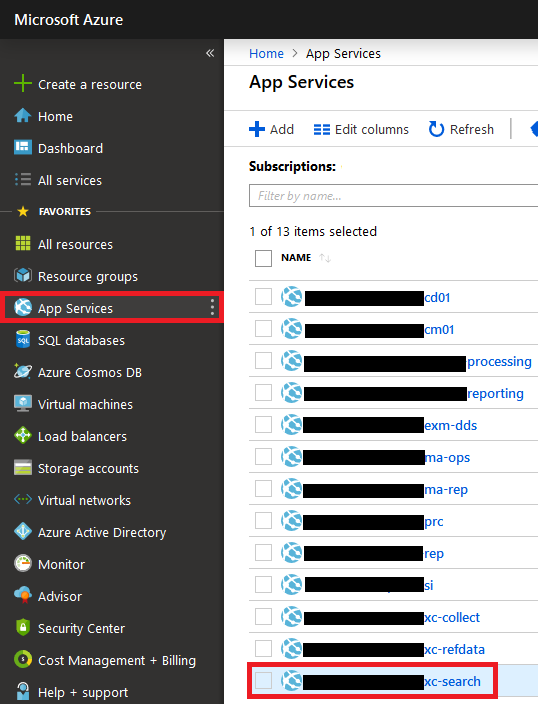Click the globe icon of the si row

point(291,585)
